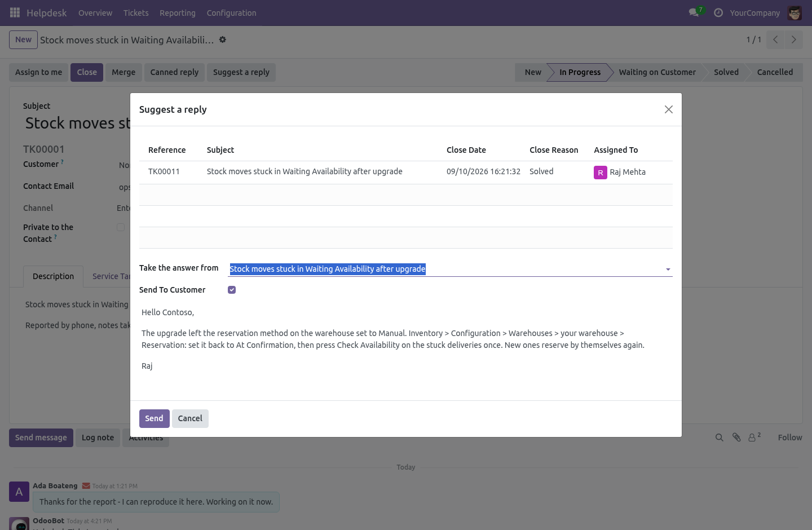Open the Configuration menu
812x530 pixels.
[231, 13]
